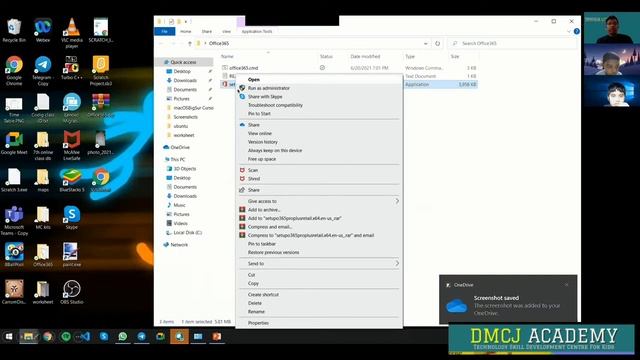Switch to the View ribbon tab
This screenshot has height=360, width=640.
(227, 31)
